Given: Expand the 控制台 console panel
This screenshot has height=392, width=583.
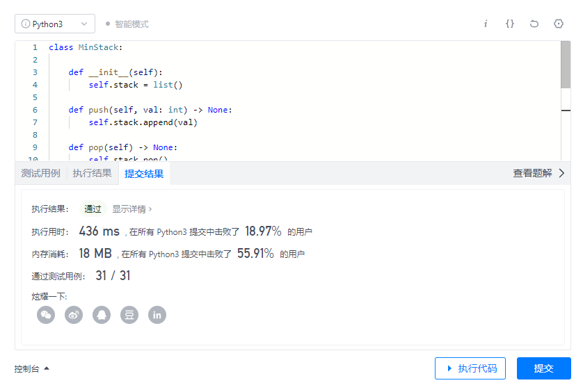Looking at the screenshot, I should click(x=31, y=368).
